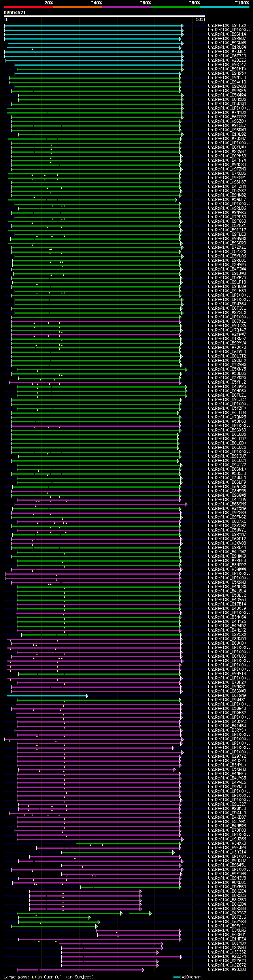
Task: Select the UniRef100_C5YFB5 label
Action: click(x=227, y=887)
